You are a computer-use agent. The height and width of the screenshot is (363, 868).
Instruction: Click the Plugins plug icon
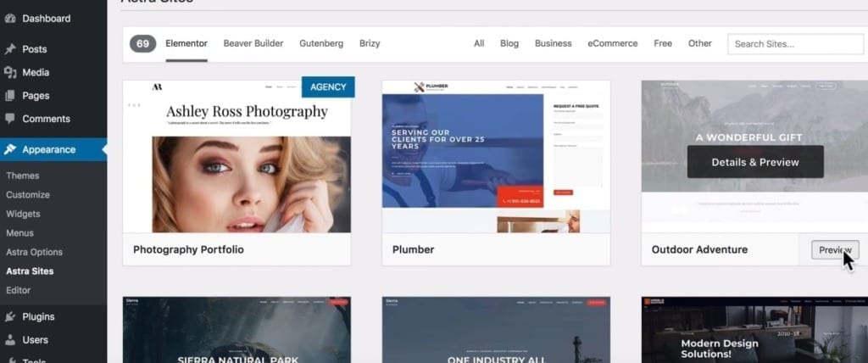10,316
